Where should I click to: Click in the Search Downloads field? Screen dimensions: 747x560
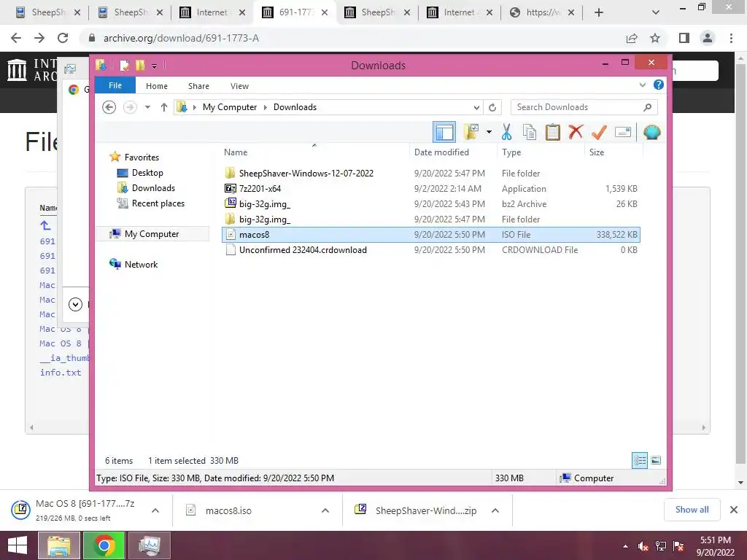tap(584, 107)
